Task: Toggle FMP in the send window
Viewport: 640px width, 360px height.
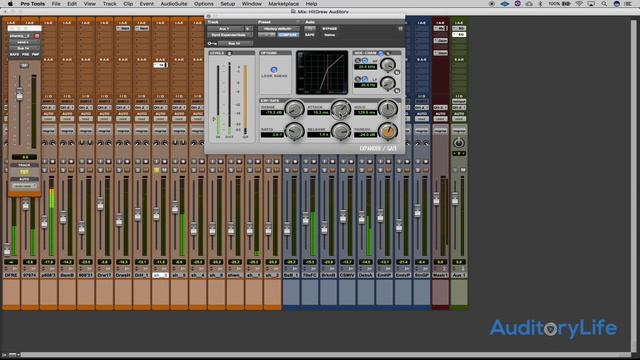Action: pyautogui.click(x=36, y=54)
